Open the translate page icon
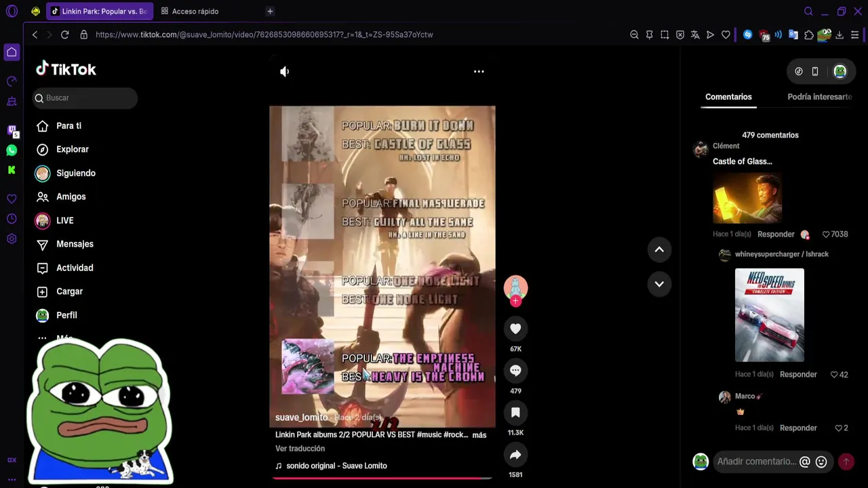Image resolution: width=868 pixels, height=488 pixels. click(695, 35)
